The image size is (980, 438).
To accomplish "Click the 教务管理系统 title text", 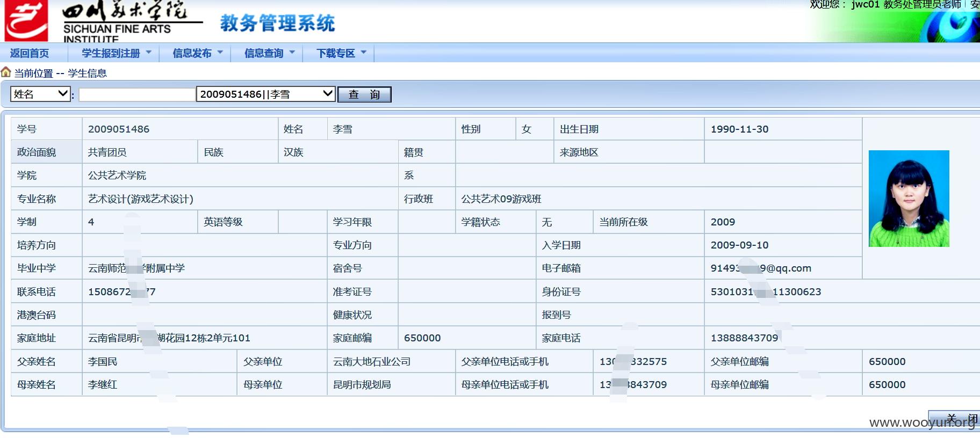I will [x=277, y=23].
